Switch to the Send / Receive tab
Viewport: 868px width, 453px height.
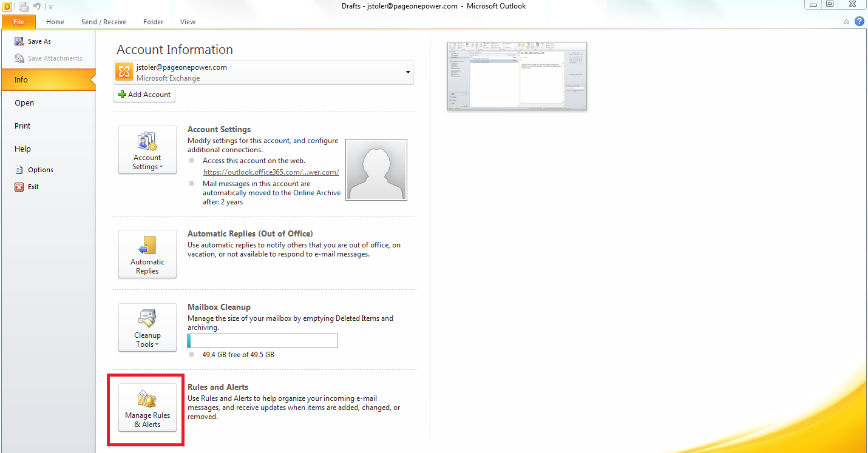104,22
